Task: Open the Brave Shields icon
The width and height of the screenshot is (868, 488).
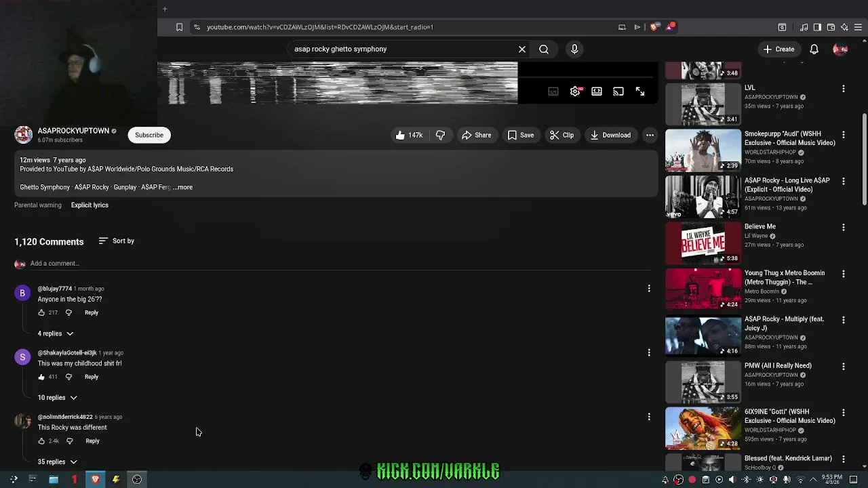Action: coord(654,27)
